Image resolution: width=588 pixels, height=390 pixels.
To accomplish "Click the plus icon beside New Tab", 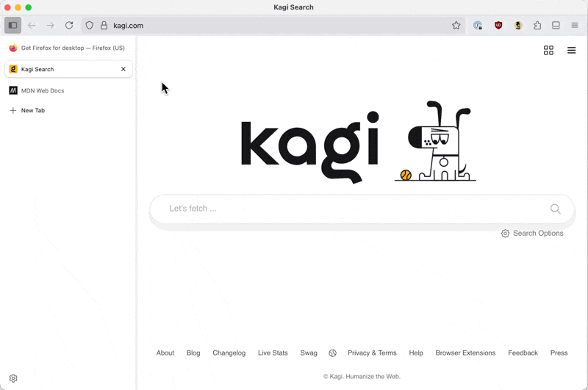I will (x=13, y=110).
